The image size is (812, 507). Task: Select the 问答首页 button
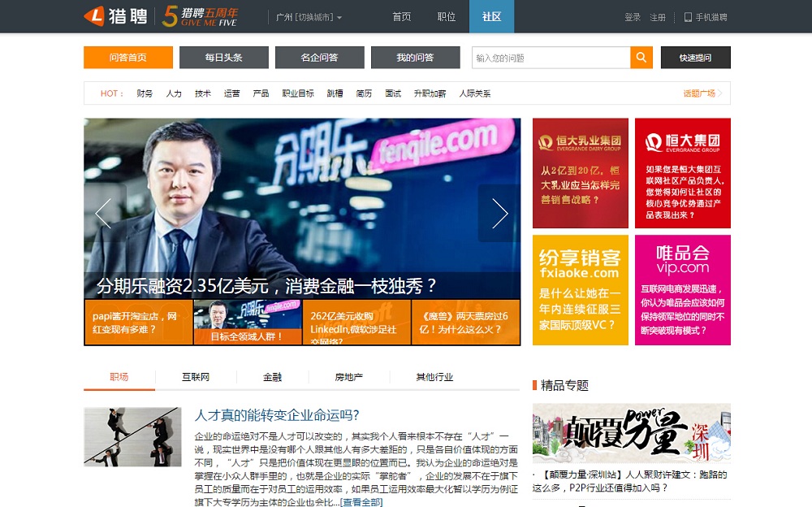(x=128, y=58)
